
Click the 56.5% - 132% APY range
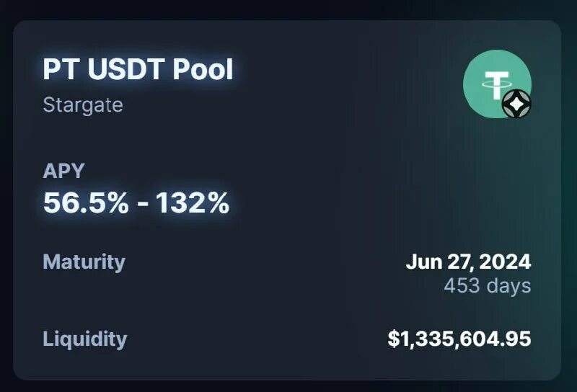136,204
